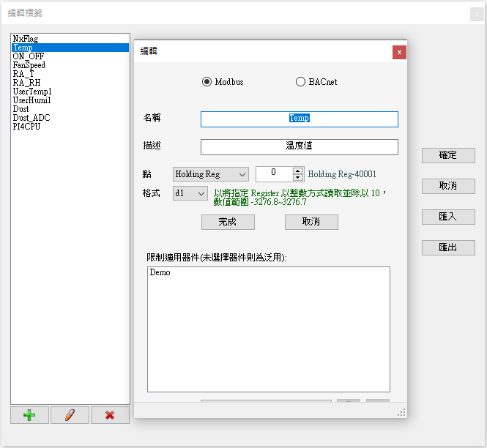Click the 描述 field showing 溫度值
The width and height of the screenshot is (487, 448).
299,146
